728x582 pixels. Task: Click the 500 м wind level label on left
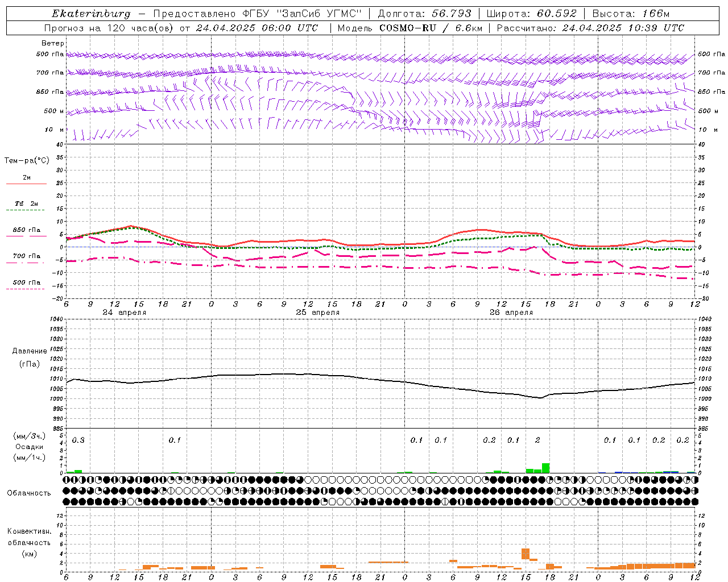point(55,111)
